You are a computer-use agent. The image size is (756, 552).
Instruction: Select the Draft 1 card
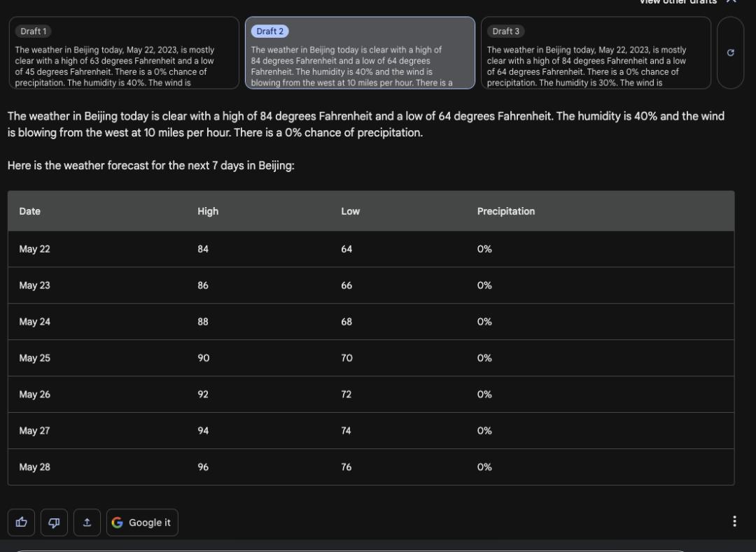point(124,53)
